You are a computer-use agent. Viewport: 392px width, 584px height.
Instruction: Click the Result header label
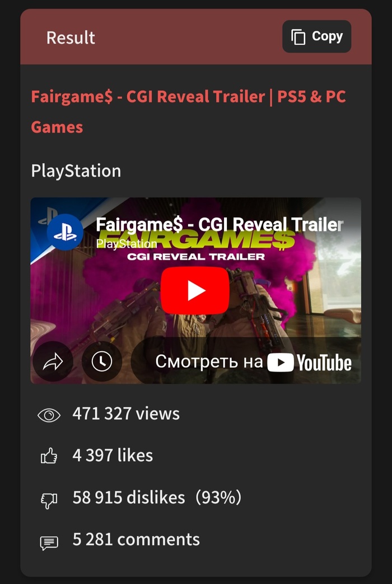(x=71, y=38)
